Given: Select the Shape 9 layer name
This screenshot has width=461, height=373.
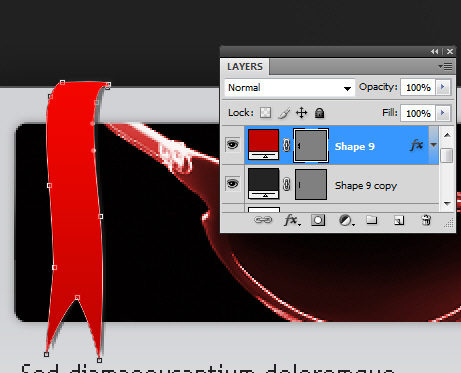Looking at the screenshot, I should (x=355, y=146).
